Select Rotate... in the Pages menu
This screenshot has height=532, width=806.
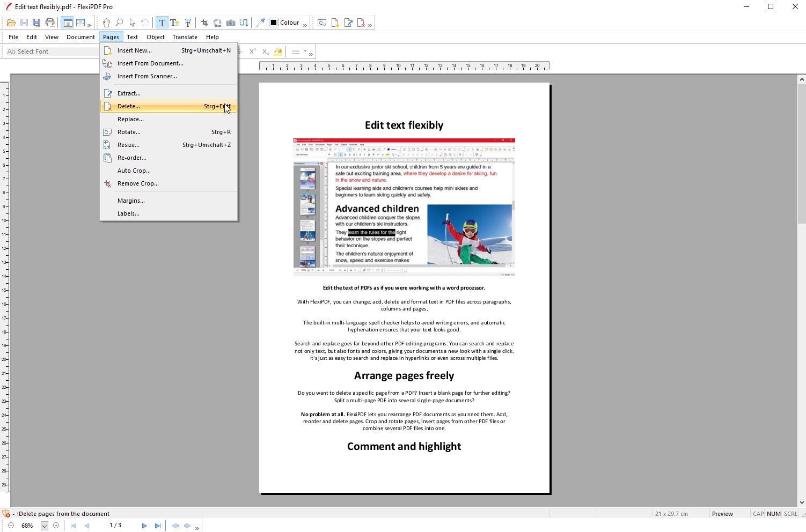point(129,132)
